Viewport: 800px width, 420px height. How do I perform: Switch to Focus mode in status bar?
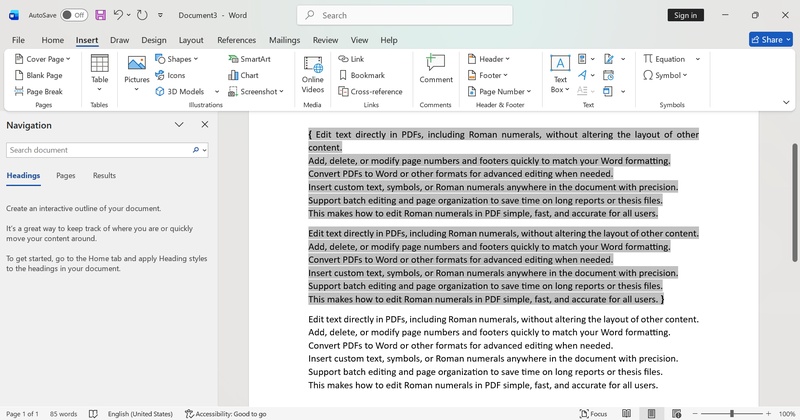click(592, 413)
